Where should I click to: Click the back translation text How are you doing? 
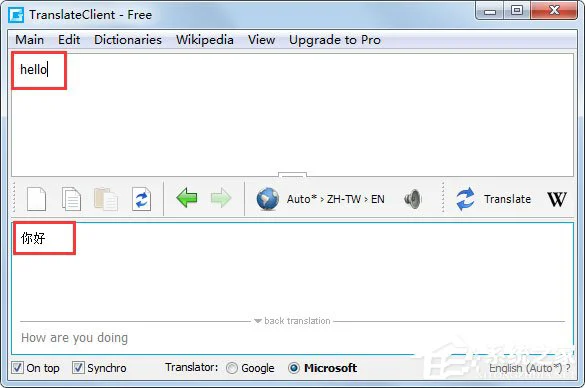pos(74,338)
